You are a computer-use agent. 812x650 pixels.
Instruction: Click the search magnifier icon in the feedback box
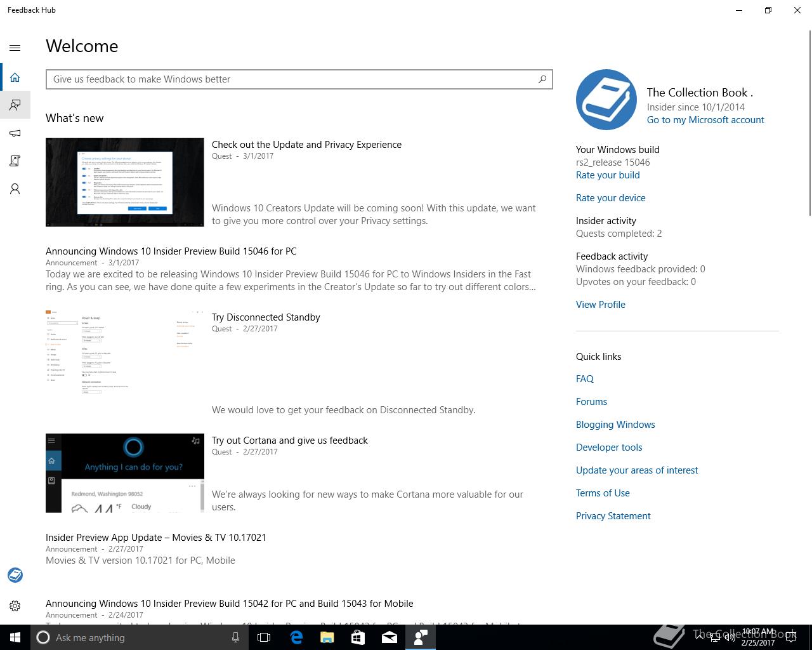point(542,79)
